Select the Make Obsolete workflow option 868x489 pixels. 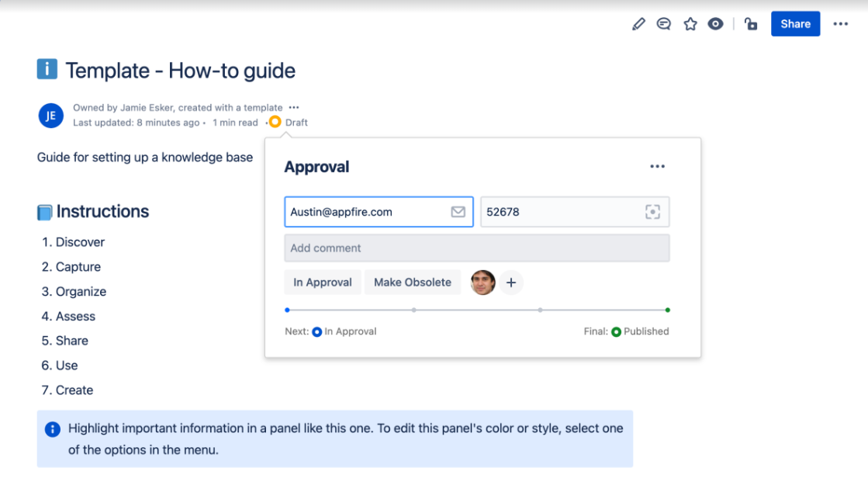tap(413, 282)
